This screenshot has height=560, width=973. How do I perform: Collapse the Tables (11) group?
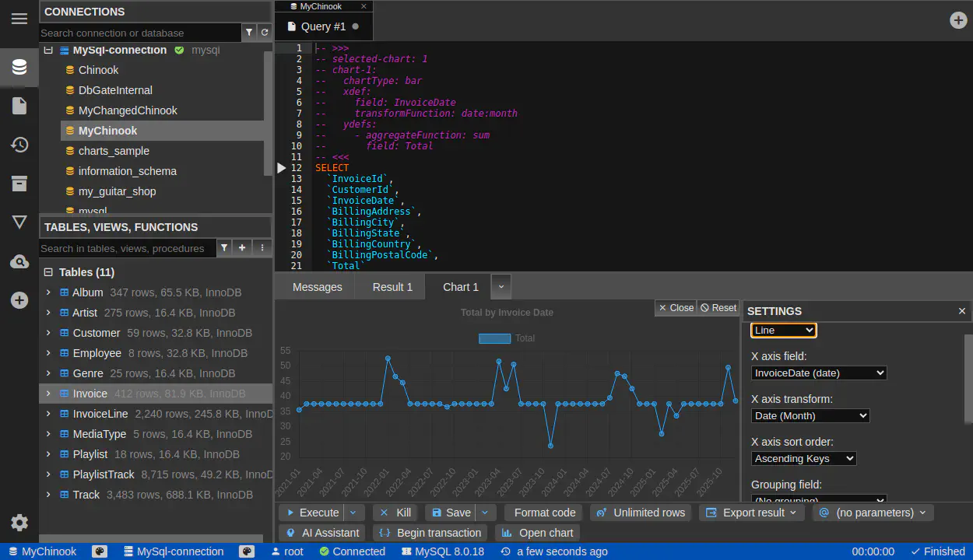48,272
